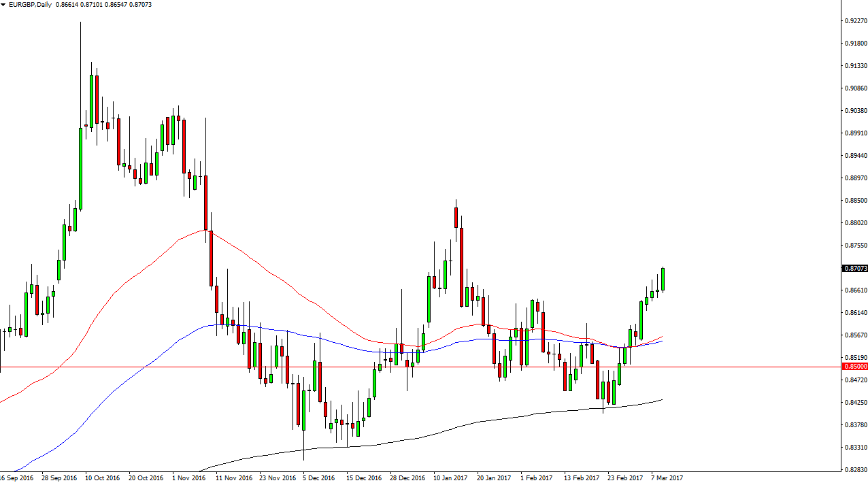Click the 10 Oct 2016 date label

102,478
